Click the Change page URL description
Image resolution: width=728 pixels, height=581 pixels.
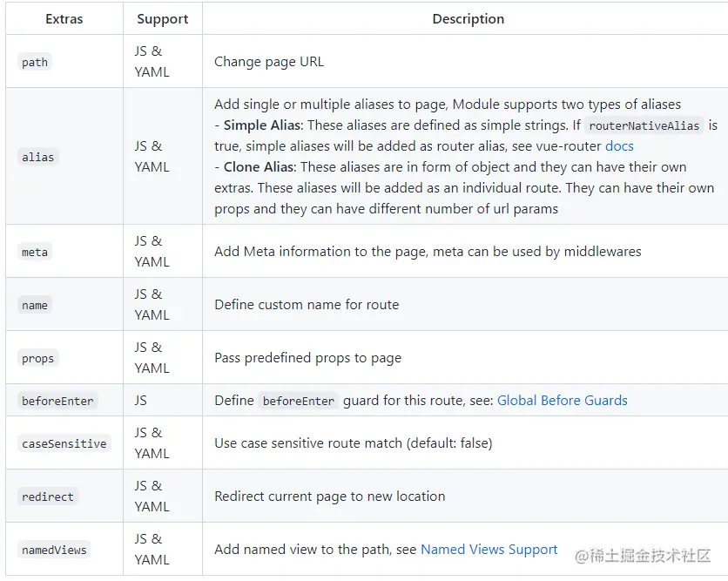tap(269, 62)
